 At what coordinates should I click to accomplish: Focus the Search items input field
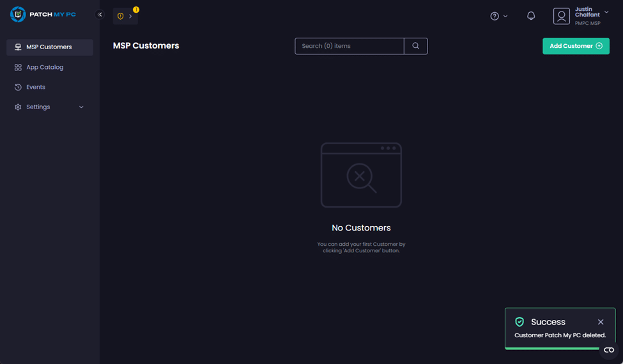(349, 46)
